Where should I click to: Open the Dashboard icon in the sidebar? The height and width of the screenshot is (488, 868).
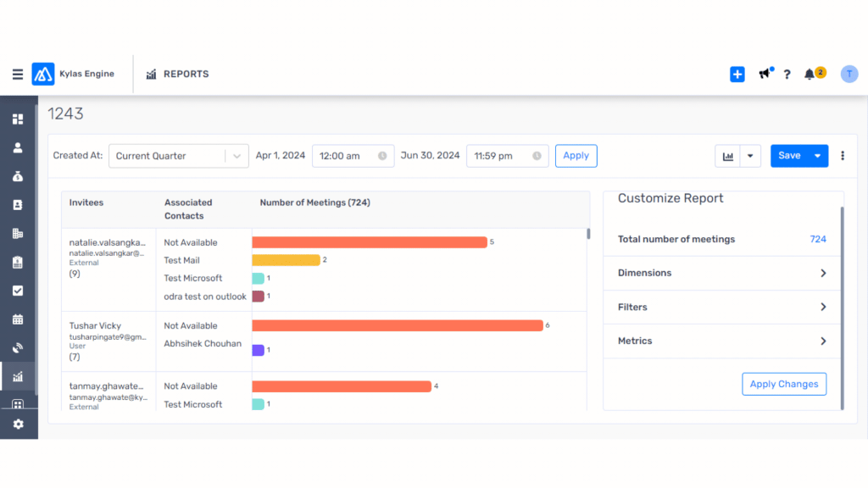click(18, 119)
